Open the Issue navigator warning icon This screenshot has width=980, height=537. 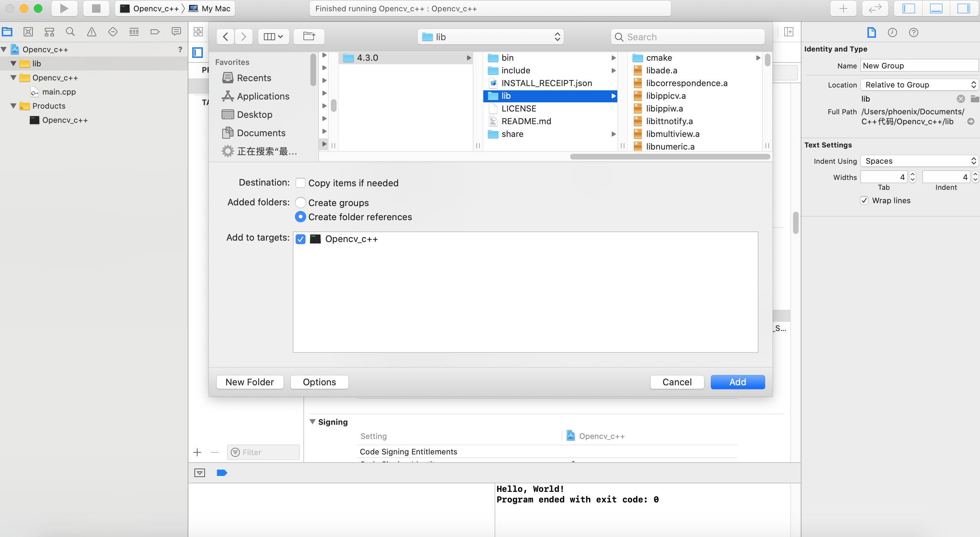click(x=91, y=32)
